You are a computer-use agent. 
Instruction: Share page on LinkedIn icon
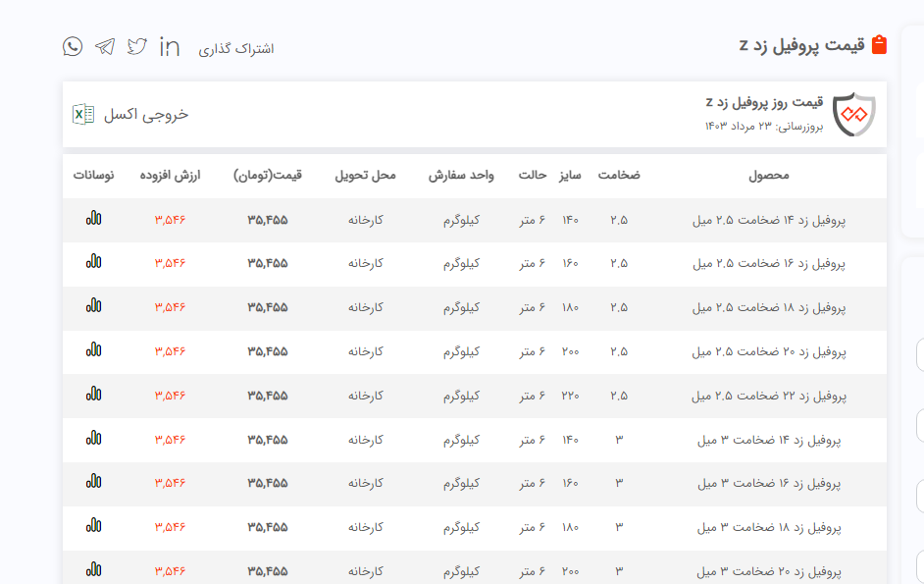170,46
